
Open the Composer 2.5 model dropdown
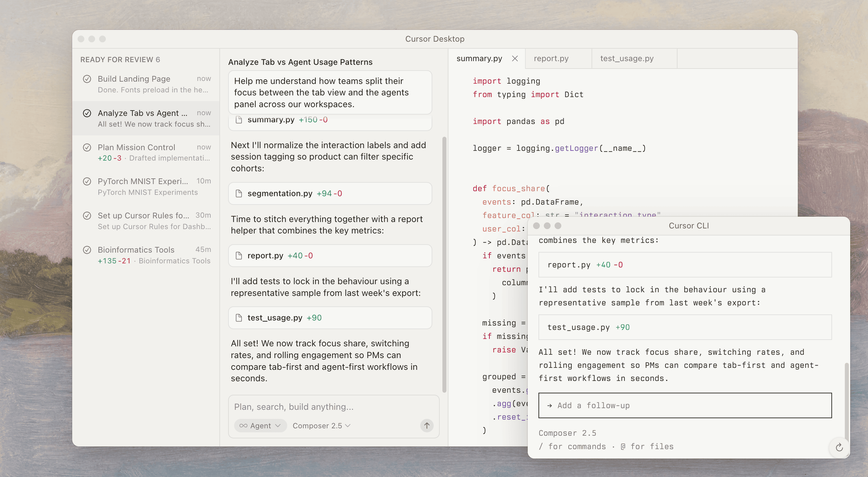tap(321, 426)
